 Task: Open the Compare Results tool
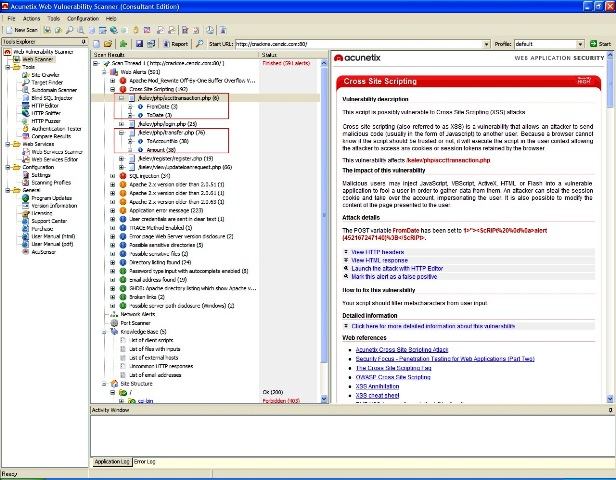[51, 136]
